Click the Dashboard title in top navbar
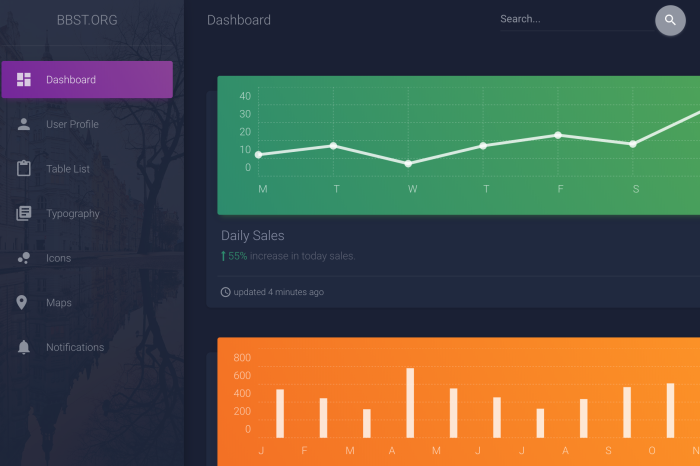The width and height of the screenshot is (700, 466). coord(238,20)
